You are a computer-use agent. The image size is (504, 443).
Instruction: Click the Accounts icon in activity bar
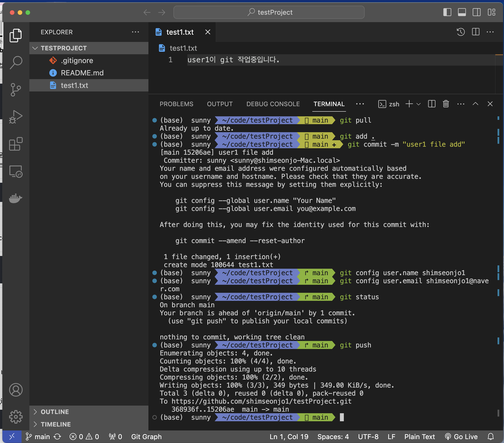tap(16, 390)
